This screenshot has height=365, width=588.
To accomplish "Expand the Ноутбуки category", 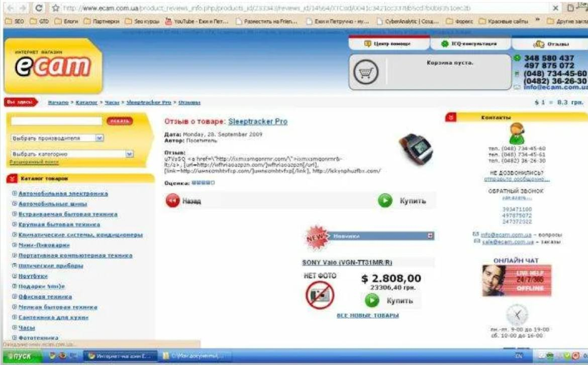I will click(15, 276).
